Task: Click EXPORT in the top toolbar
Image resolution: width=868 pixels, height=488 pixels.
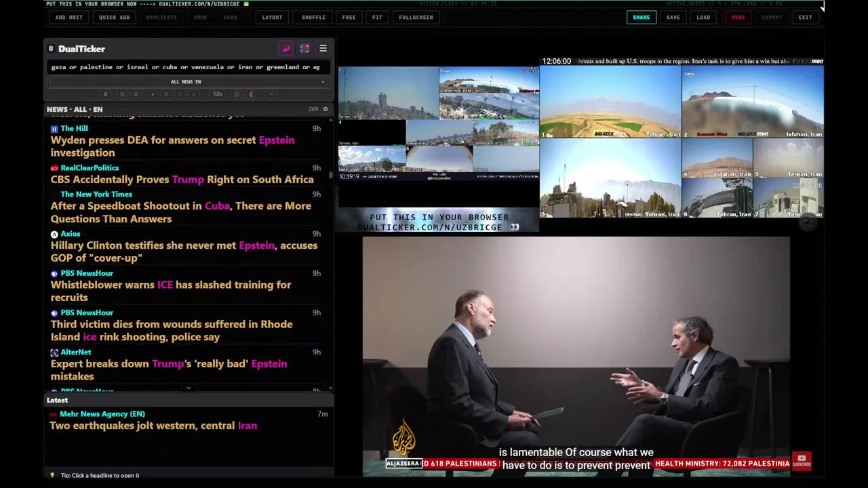Action: coord(772,17)
